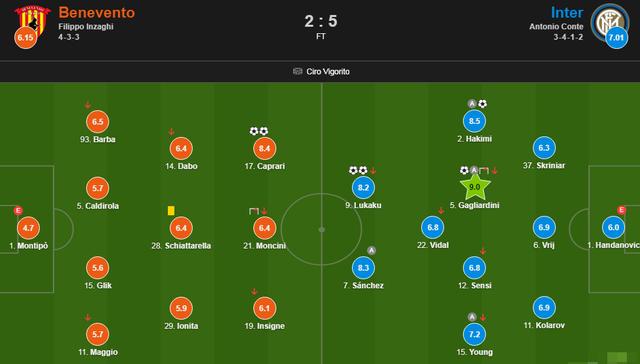Image resolution: width=640 pixels, height=364 pixels.
Task: Open the 15. Young player rating
Action: (475, 334)
